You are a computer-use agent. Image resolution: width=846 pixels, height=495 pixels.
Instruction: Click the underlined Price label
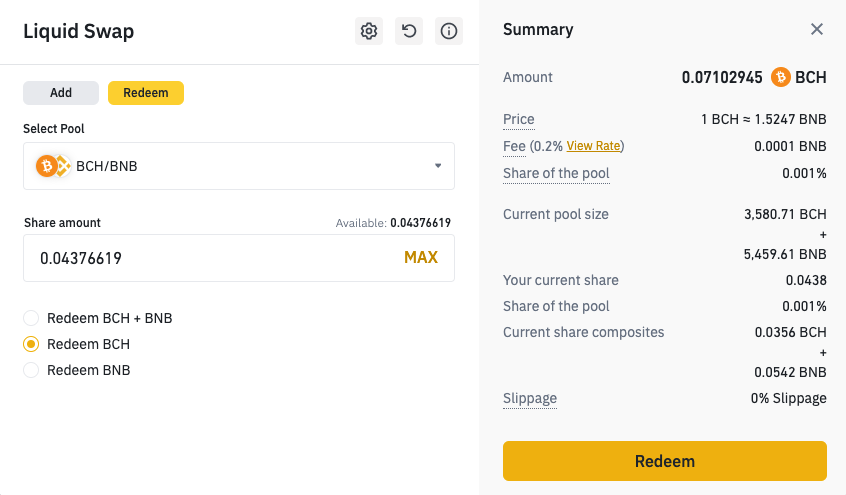click(518, 119)
